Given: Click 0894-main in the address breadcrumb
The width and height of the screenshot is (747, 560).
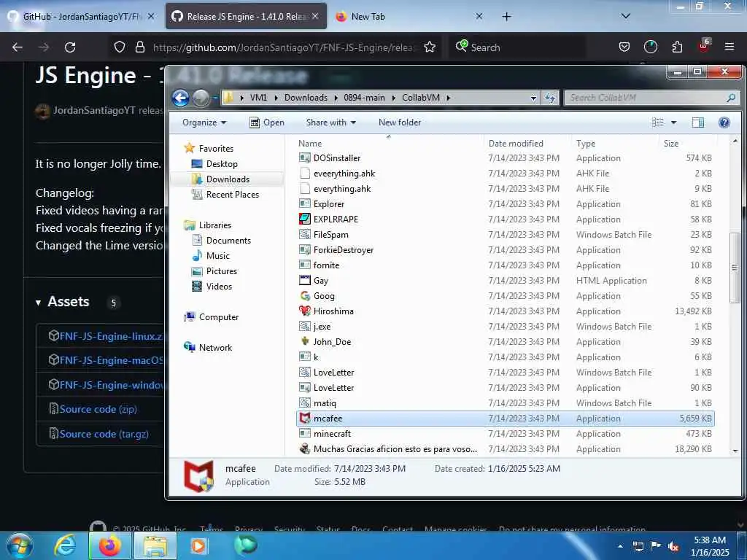Looking at the screenshot, I should (x=365, y=98).
